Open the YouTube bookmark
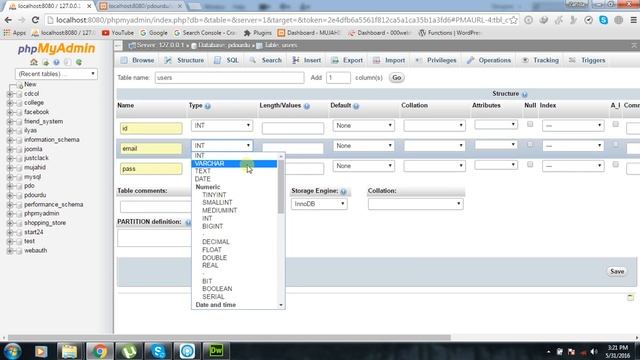The width and height of the screenshot is (640, 360). point(118,33)
